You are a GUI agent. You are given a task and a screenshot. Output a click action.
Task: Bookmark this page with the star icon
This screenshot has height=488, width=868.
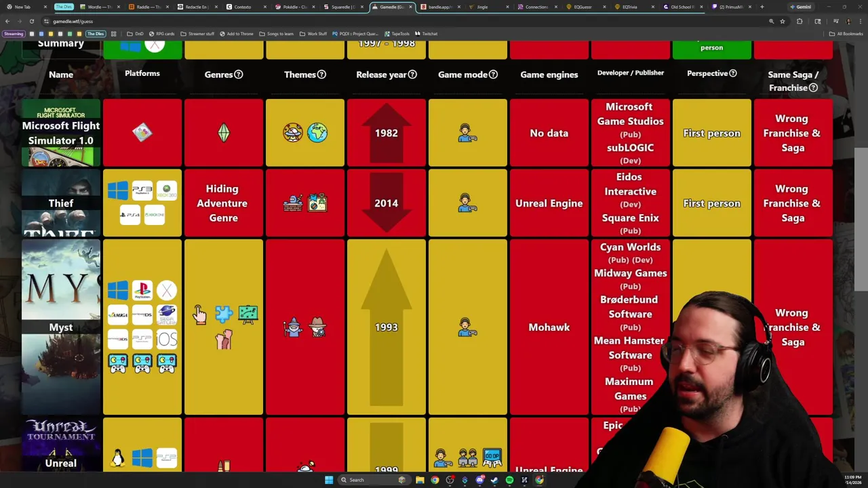783,21
